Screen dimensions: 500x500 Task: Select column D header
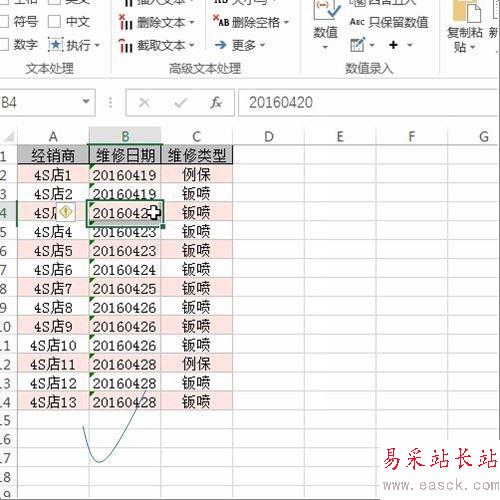(x=269, y=136)
